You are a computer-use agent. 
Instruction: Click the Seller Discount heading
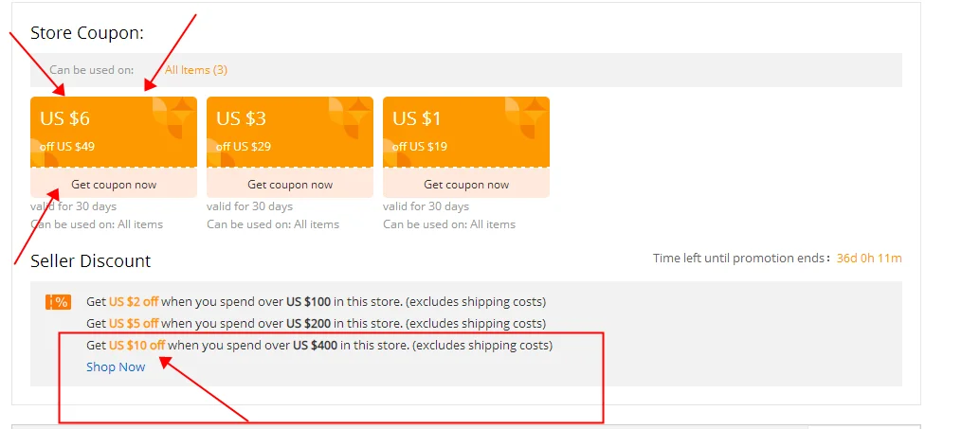91,260
